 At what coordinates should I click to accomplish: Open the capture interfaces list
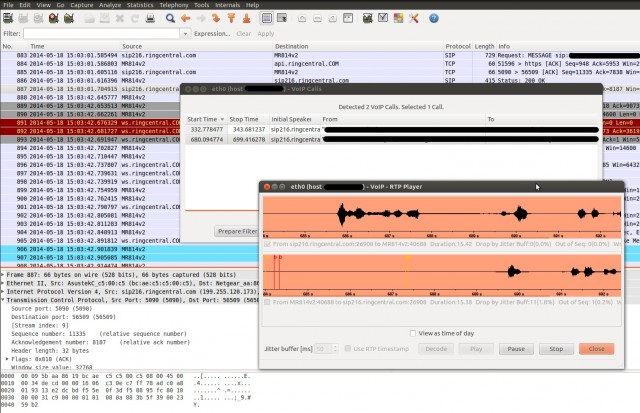(x=8, y=18)
